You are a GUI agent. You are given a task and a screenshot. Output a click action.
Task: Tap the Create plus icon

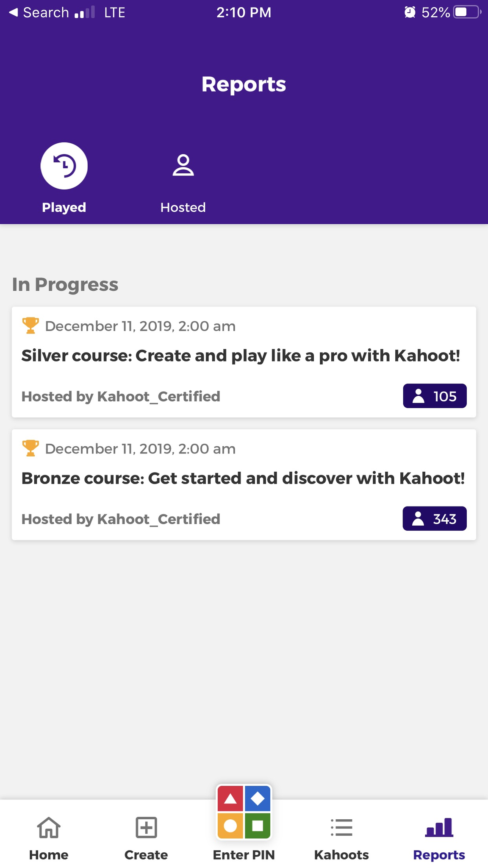(x=146, y=827)
